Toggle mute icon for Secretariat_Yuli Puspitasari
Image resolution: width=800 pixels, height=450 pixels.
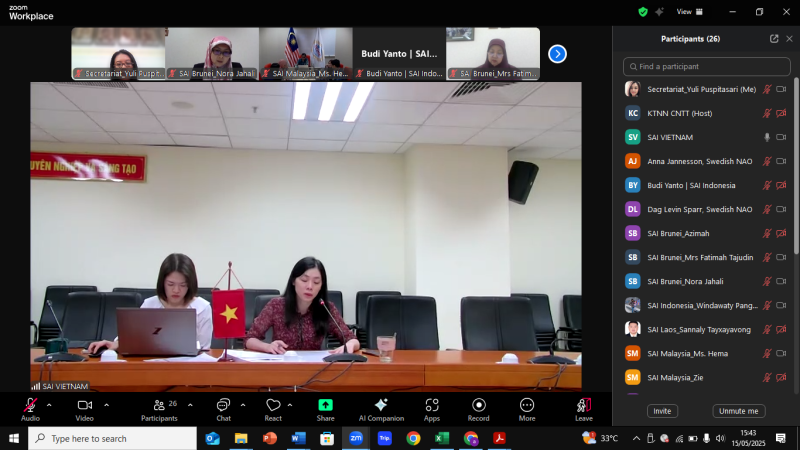tap(767, 89)
